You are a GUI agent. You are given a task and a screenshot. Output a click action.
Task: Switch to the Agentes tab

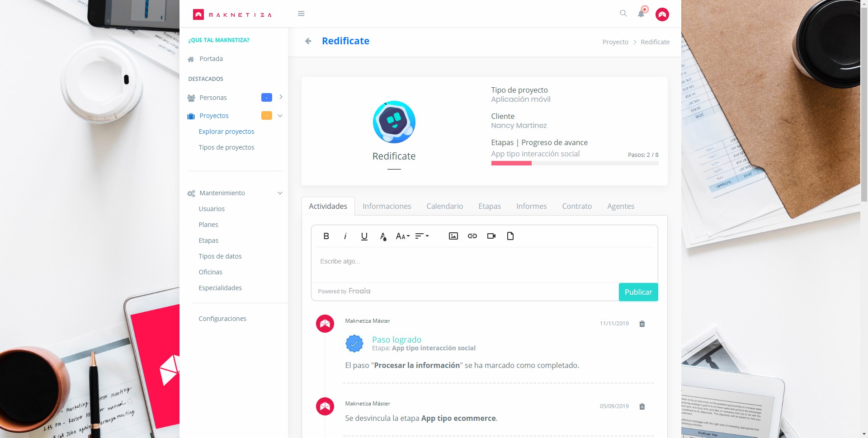point(621,206)
